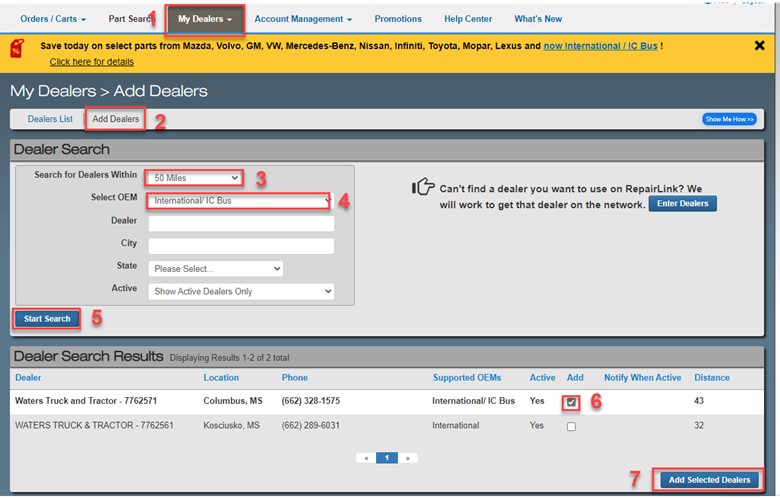Screen dimensions: 780x498
Task: Open the Promotions menu item
Action: pyautogui.click(x=397, y=19)
